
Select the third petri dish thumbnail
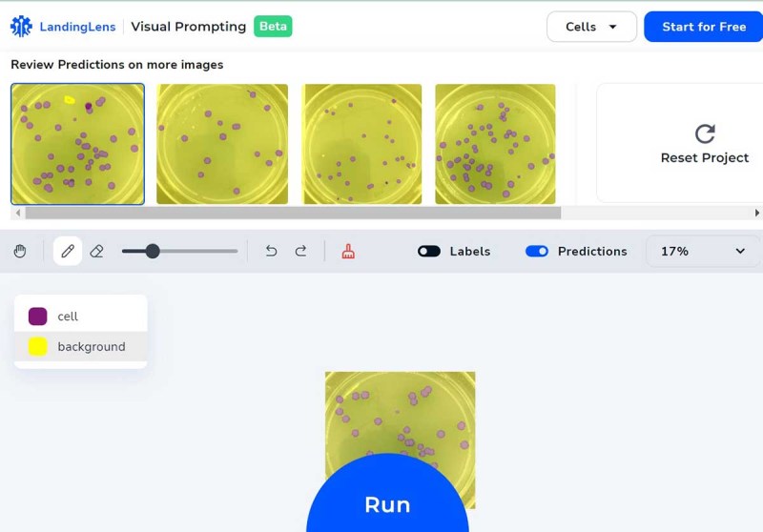362,144
